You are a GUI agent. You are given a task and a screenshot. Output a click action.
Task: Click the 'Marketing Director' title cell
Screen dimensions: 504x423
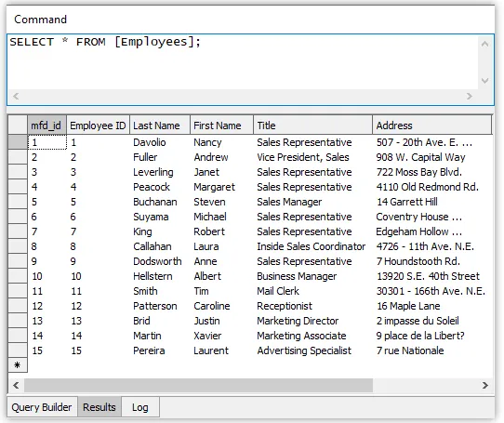(x=312, y=321)
